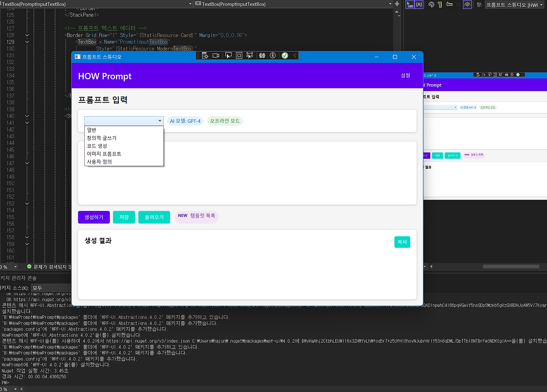Open the left TextBox(PromptInputTextBox) element dropdown
Image resolution: width=547 pixels, height=392 pixels.
pos(190,4)
